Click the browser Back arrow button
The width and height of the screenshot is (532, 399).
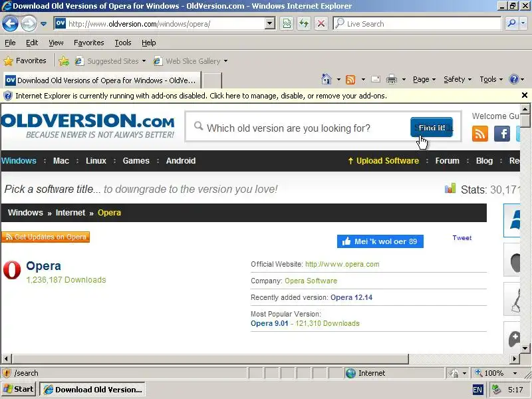(10, 23)
